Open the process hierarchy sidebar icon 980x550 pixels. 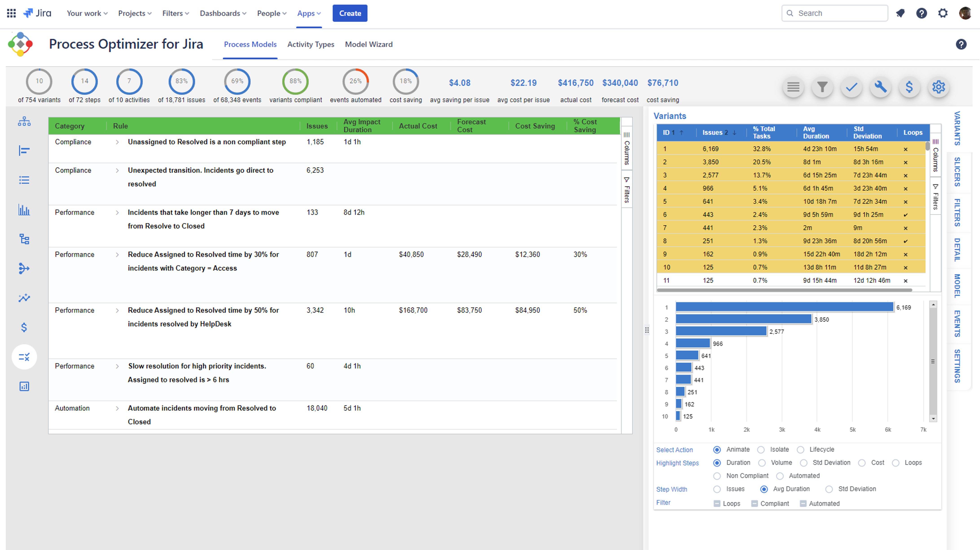tap(24, 122)
